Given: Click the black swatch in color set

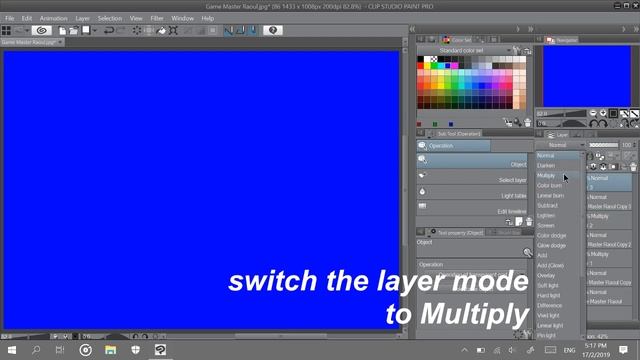Looking at the screenshot, I should (420, 59).
